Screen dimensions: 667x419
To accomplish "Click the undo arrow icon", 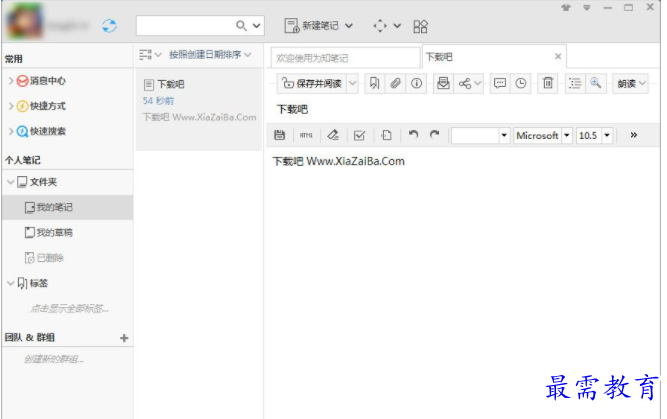I will [x=413, y=135].
